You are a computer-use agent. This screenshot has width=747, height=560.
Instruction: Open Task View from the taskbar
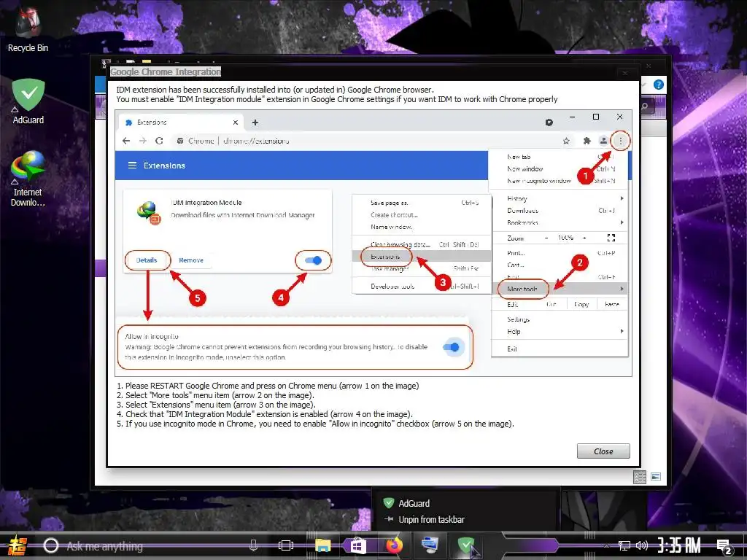(x=286, y=545)
